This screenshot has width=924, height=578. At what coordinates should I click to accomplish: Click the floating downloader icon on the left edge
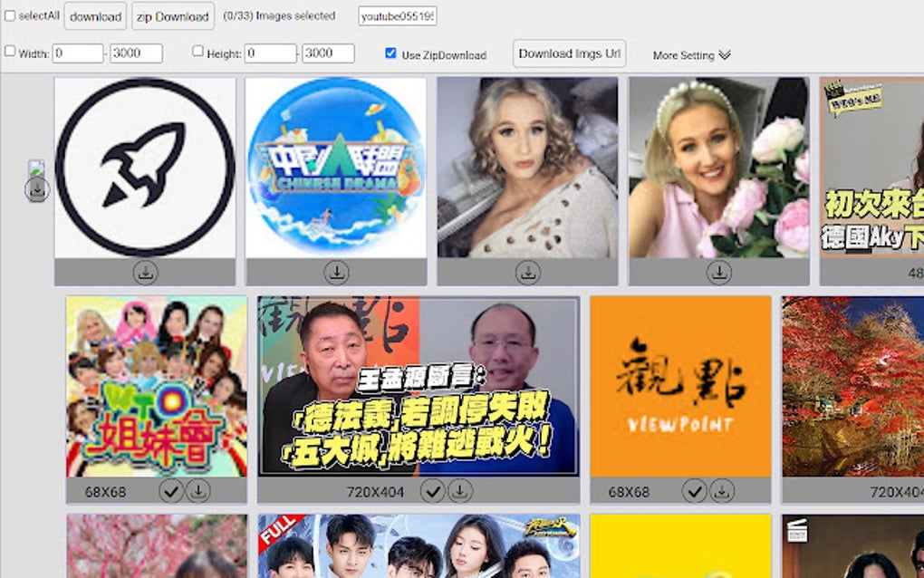tap(35, 186)
